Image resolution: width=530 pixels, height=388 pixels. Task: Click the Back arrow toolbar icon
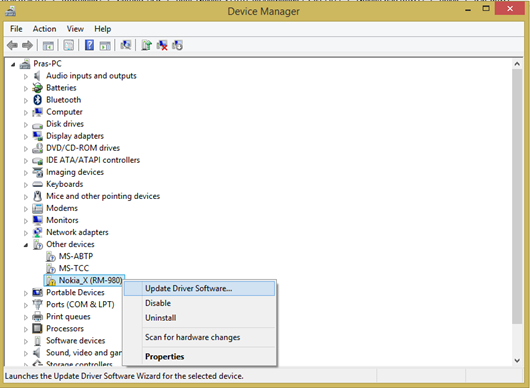[12, 45]
